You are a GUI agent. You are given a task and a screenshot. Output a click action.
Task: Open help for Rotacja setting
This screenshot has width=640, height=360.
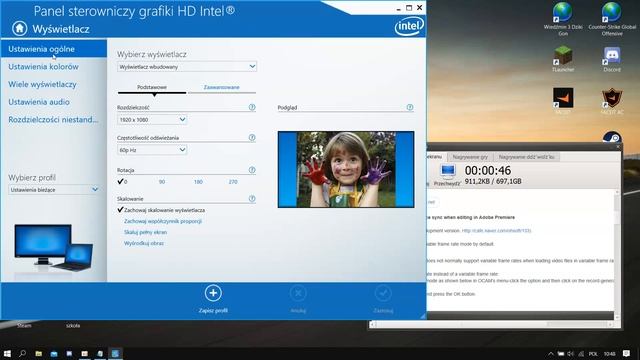click(252, 170)
